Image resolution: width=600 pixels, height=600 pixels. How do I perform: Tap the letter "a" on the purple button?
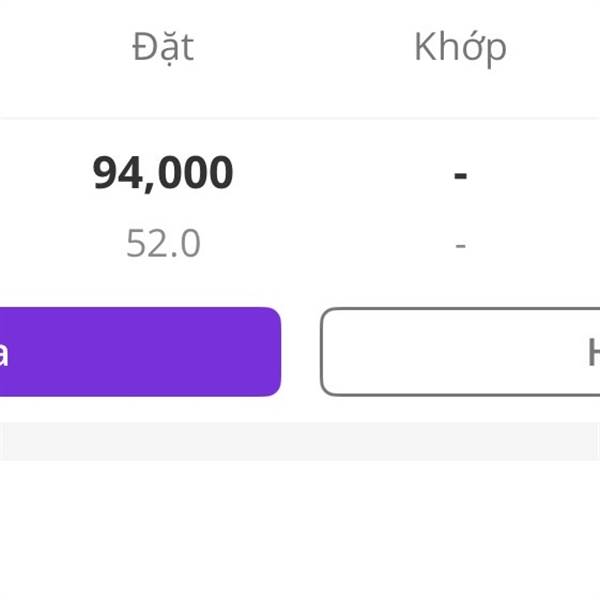[4, 352]
